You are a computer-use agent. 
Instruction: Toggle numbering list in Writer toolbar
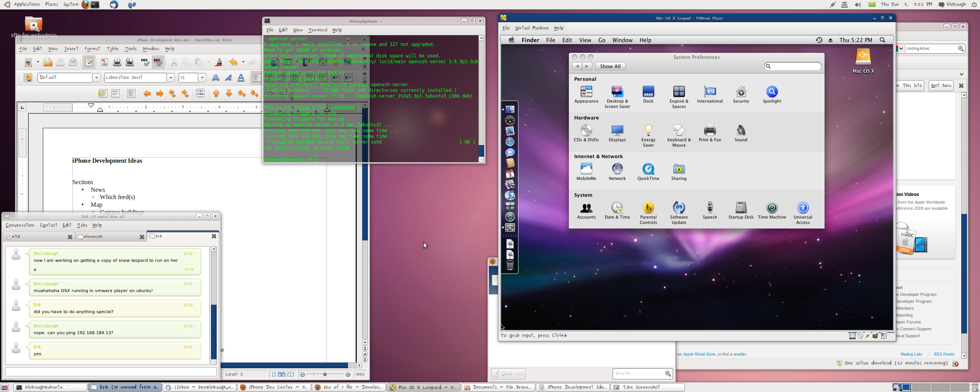point(116,93)
